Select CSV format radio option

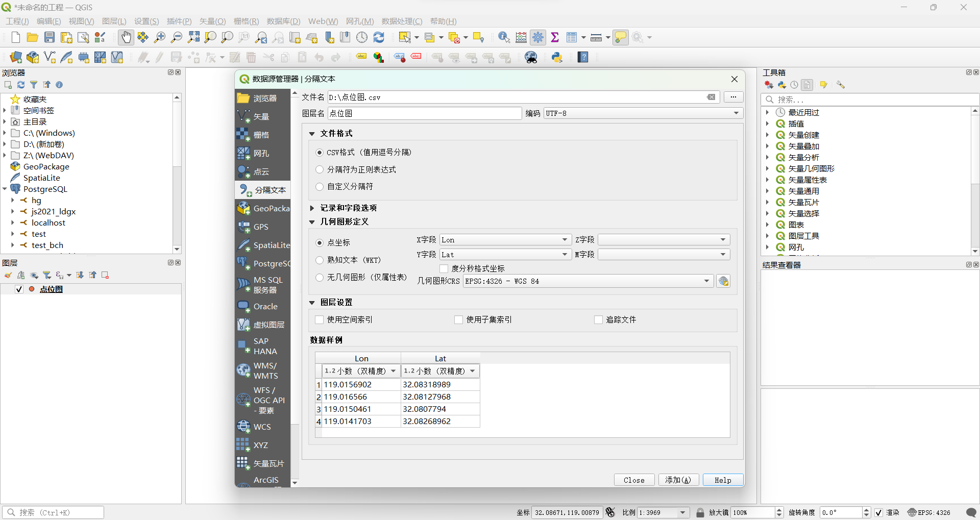click(x=320, y=153)
